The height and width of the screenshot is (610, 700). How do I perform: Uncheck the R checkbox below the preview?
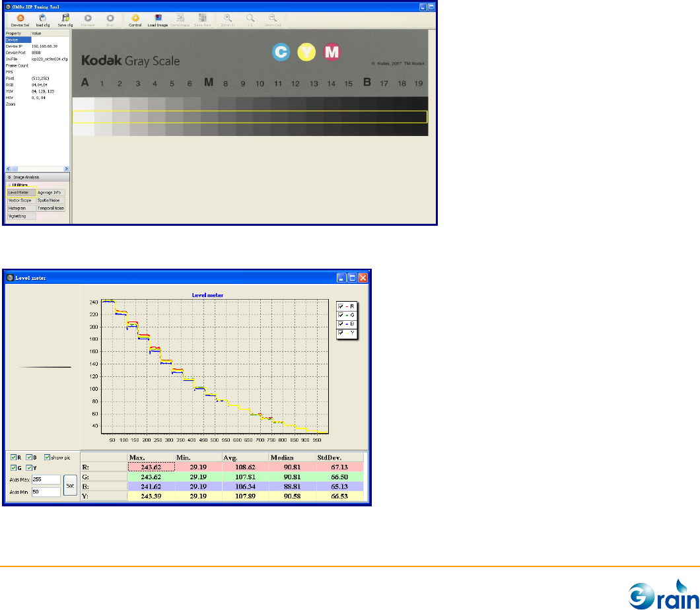(13, 457)
